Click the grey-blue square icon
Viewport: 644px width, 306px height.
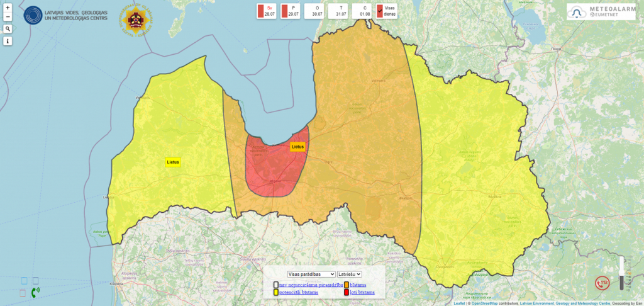click(x=36, y=281)
